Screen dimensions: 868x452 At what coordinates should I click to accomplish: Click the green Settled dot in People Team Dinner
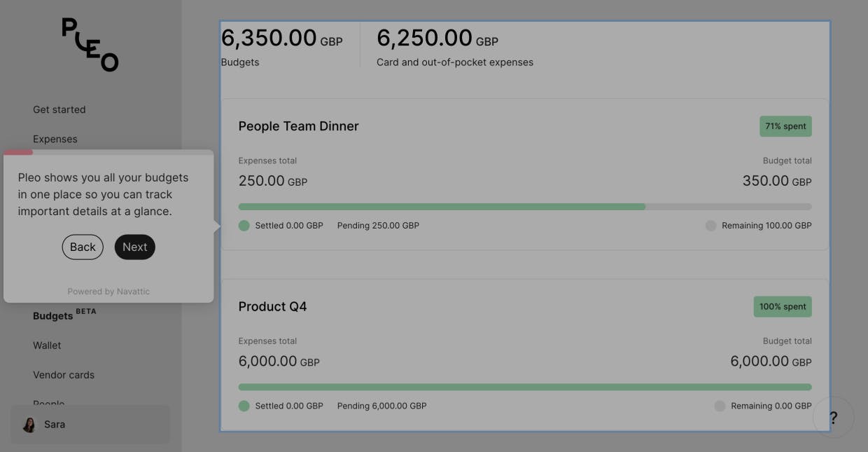[x=244, y=226]
